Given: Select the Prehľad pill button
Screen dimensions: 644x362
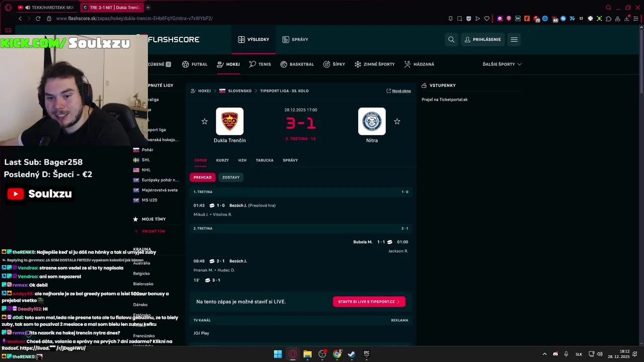Looking at the screenshot, I should pyautogui.click(x=202, y=177).
